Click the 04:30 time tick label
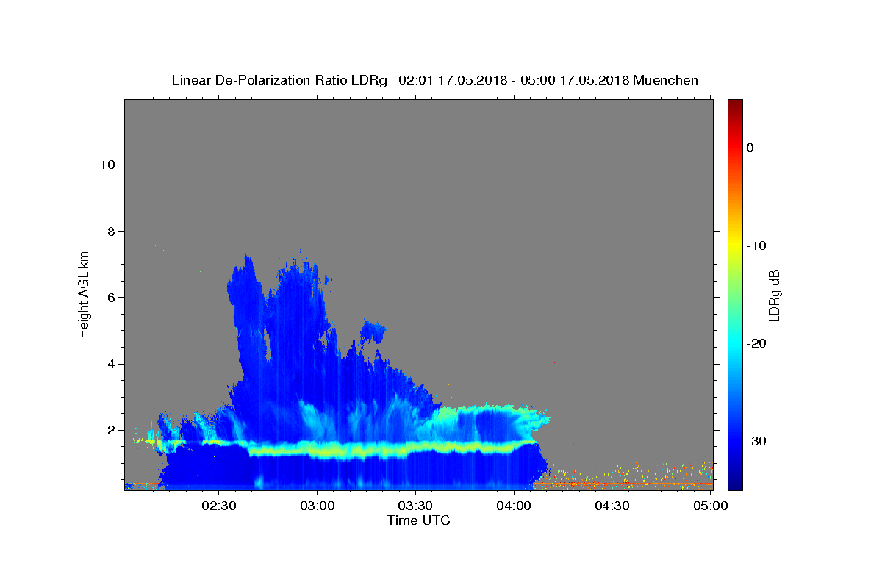The width and height of the screenshot is (882, 588). click(612, 506)
